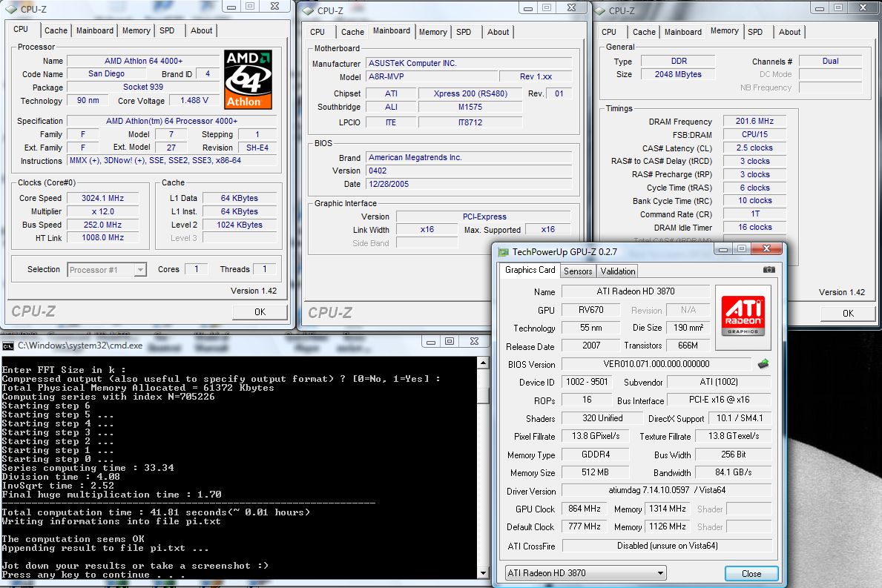The height and width of the screenshot is (588, 882).
Task: Open About tab in first CPU-Z window
Action: coord(201,30)
